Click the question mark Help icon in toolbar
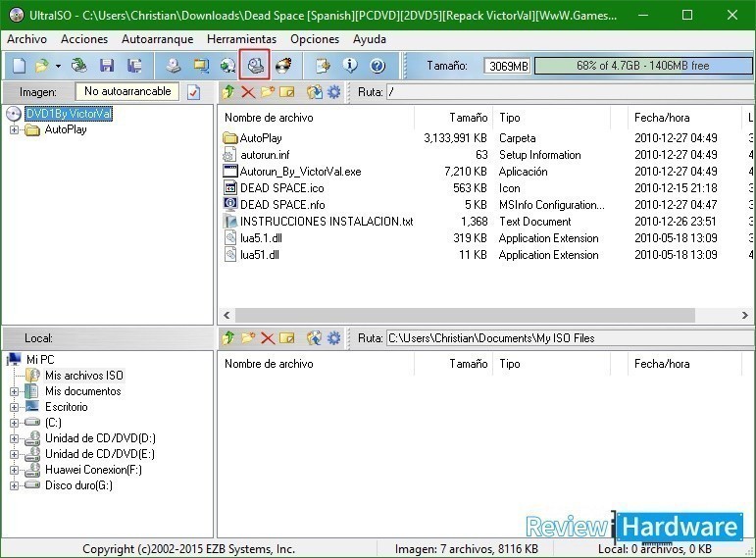The width and height of the screenshot is (756, 558). click(x=378, y=66)
